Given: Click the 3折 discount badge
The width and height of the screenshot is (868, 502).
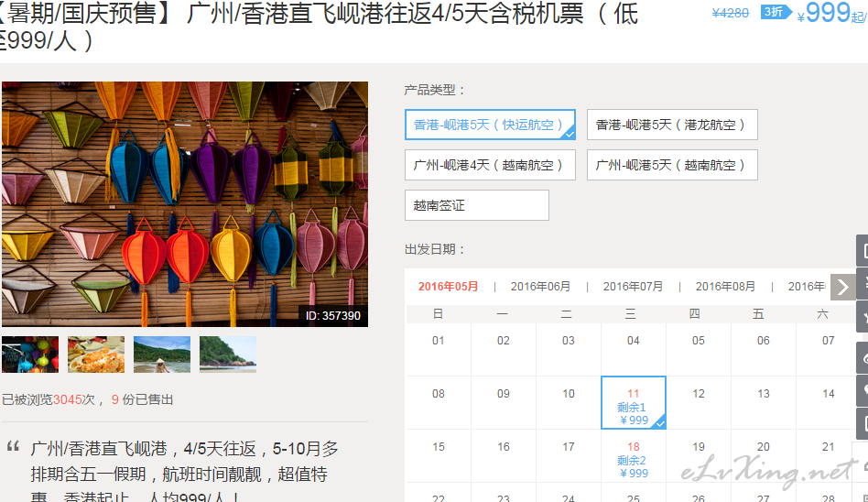Looking at the screenshot, I should [x=776, y=12].
